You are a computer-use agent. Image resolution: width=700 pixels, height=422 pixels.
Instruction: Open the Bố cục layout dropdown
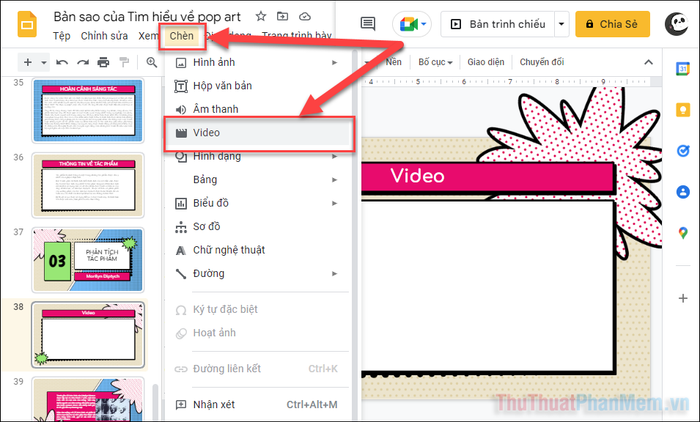point(435,62)
